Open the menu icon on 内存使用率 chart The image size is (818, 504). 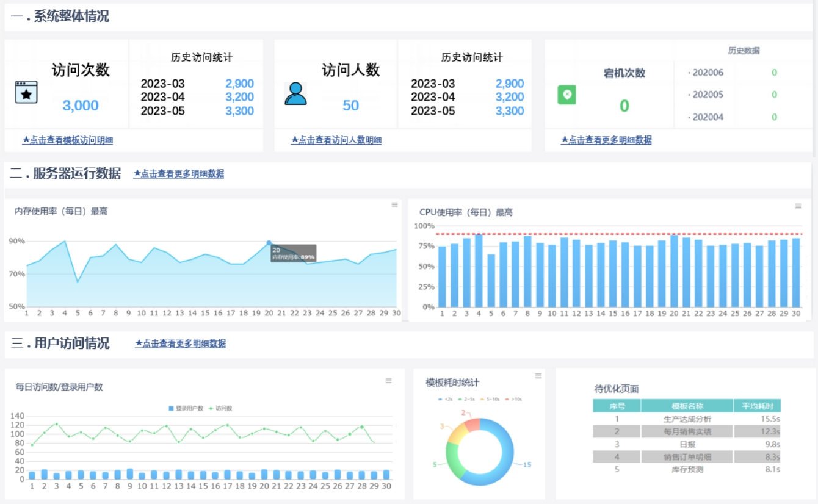click(x=394, y=206)
